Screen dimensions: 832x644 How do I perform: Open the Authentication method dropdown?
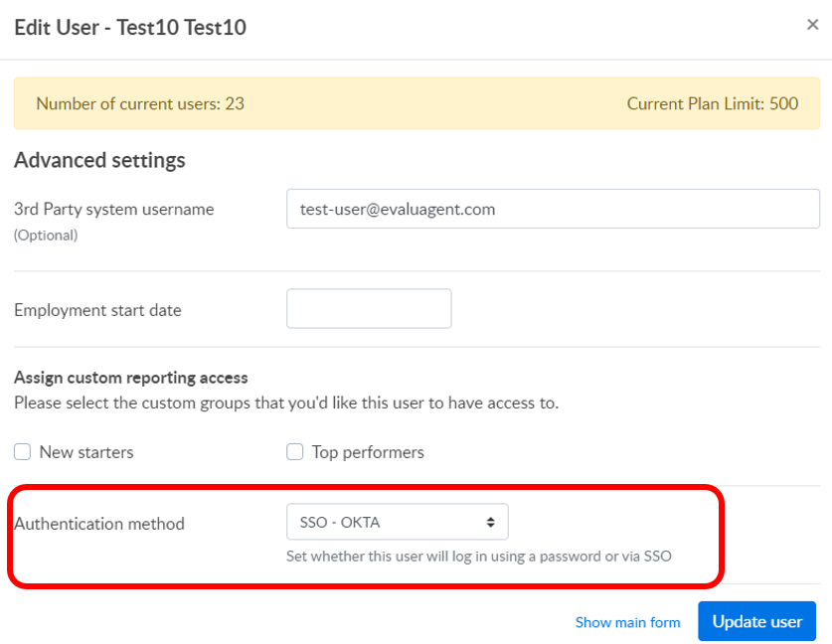point(397,522)
